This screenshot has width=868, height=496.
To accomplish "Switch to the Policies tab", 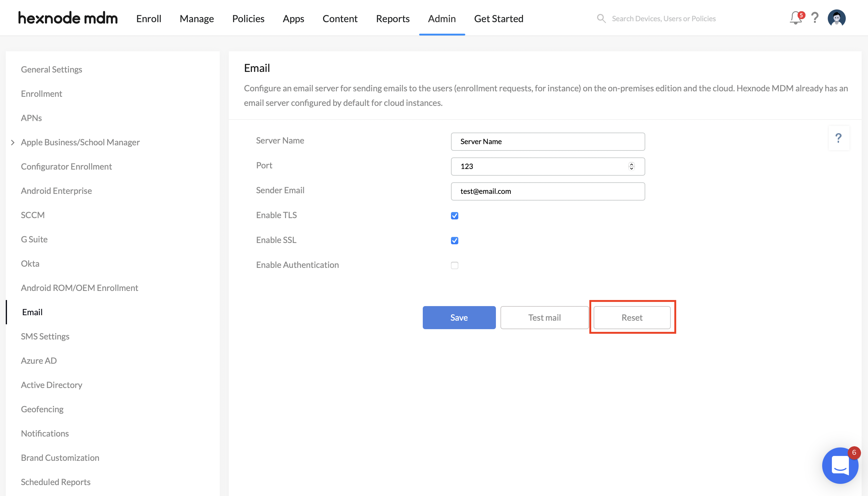I will pos(248,19).
